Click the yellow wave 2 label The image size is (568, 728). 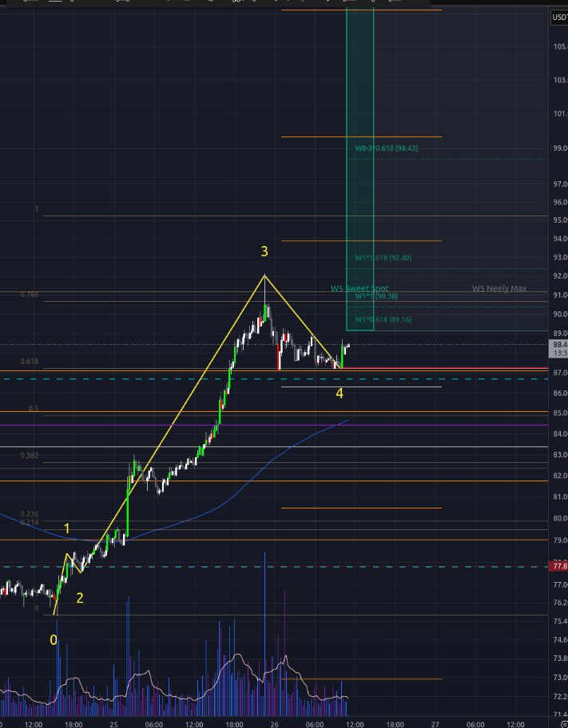click(x=79, y=597)
